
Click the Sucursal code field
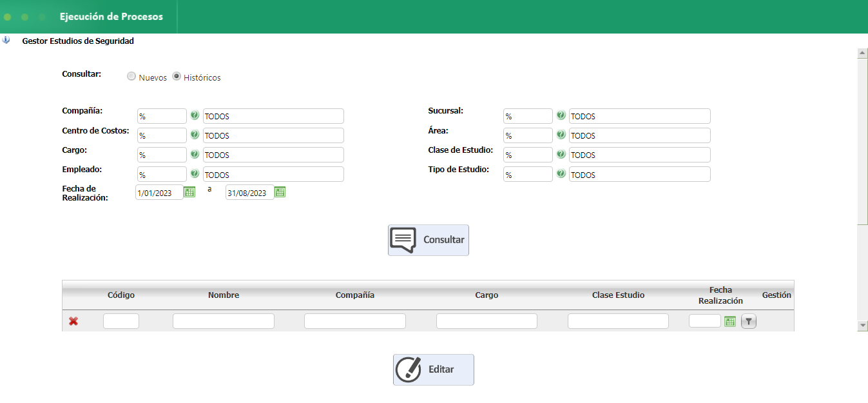point(528,116)
